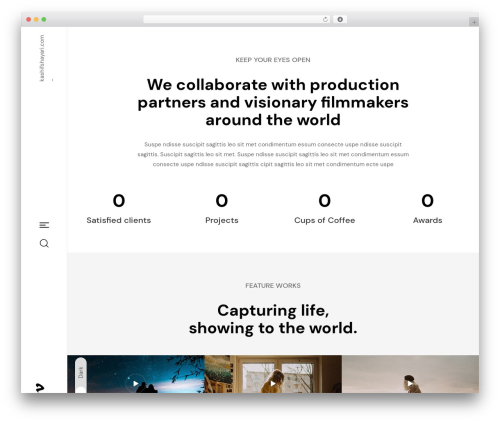This screenshot has height=423, width=500.
Task: Click the zero above Awards
Action: pos(427,201)
